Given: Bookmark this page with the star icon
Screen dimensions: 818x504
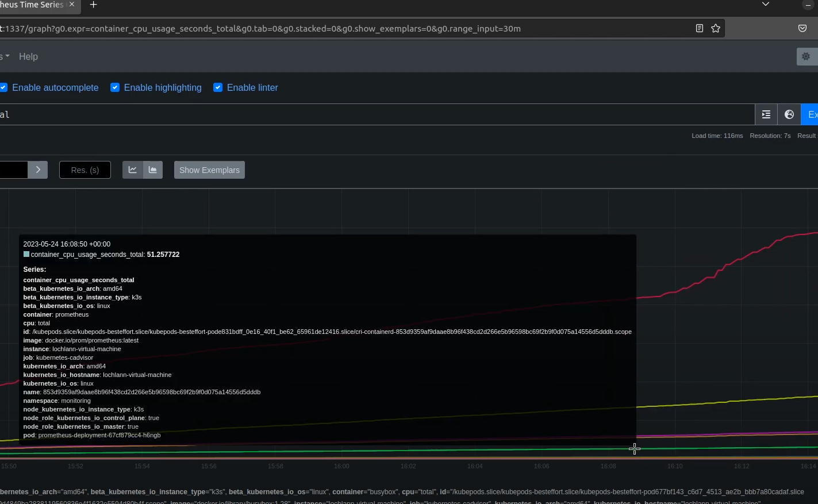Looking at the screenshot, I should 716,28.
